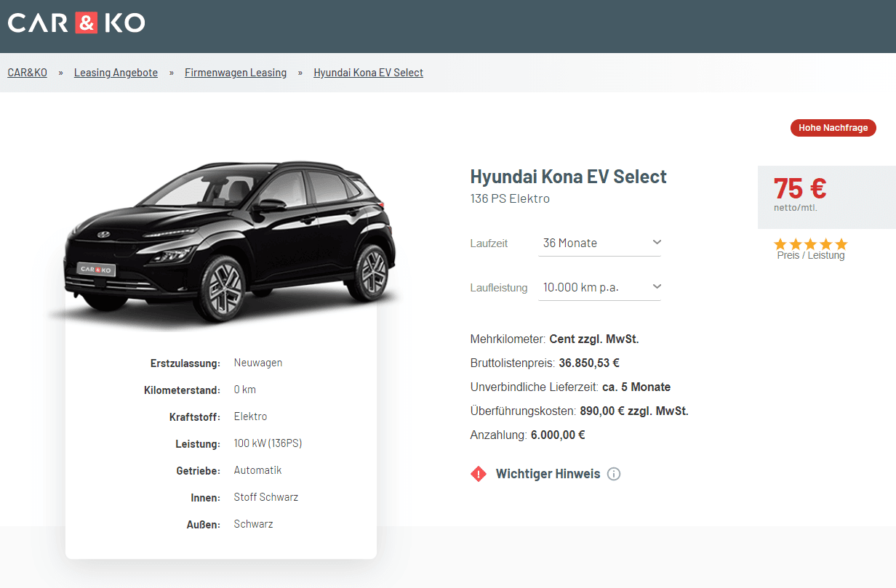Click the Anzahlung 6.000,00 € line
This screenshot has width=896, height=588.
point(527,435)
